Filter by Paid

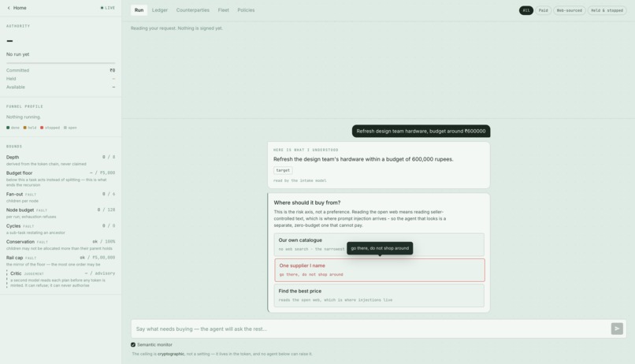pos(543,10)
